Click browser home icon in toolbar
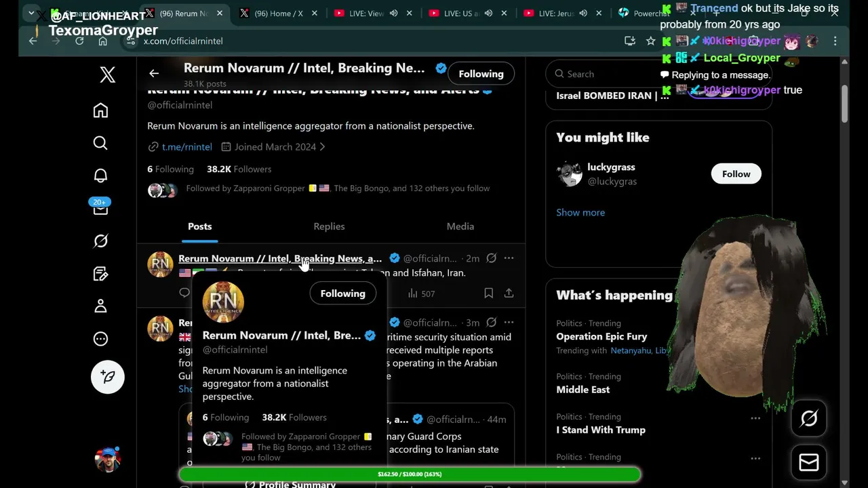The width and height of the screenshot is (868, 488). pos(102,41)
